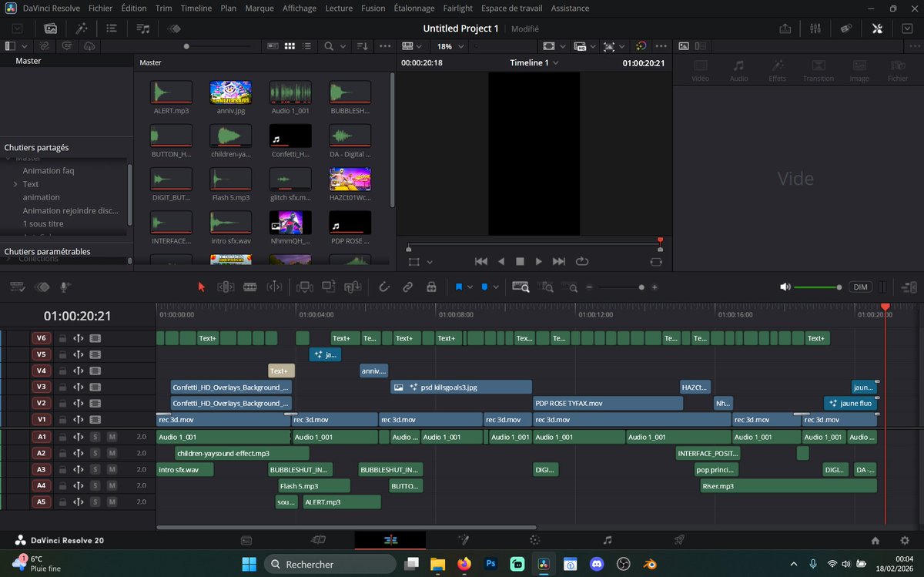Image resolution: width=924 pixels, height=577 pixels.
Task: Open Timeline 1 name dropdown
Action: [534, 62]
